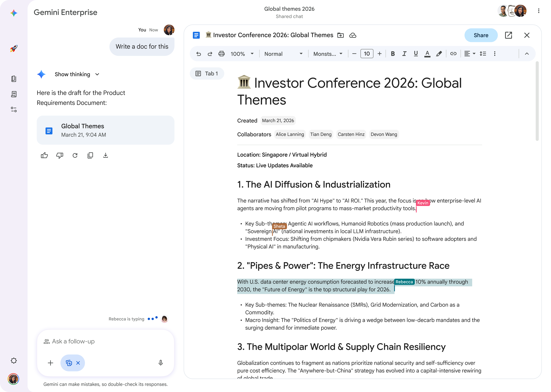
Task: Open the notebook icon in left sidebar
Action: [14, 79]
